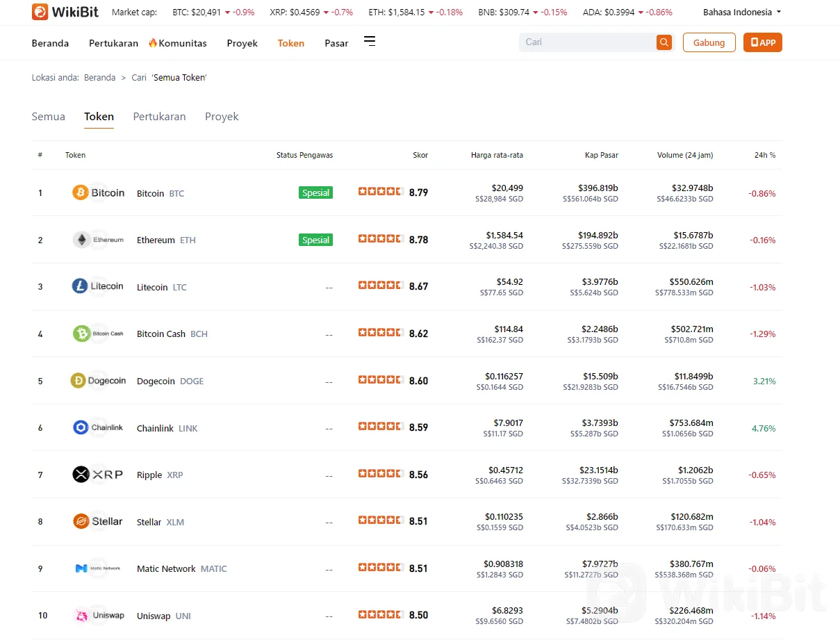Click the Spesial badge for Bitcoin
The width and height of the screenshot is (840, 640).
[x=315, y=192]
